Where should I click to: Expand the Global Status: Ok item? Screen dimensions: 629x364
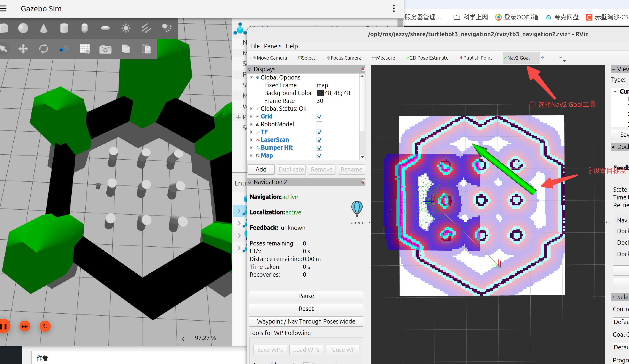252,109
